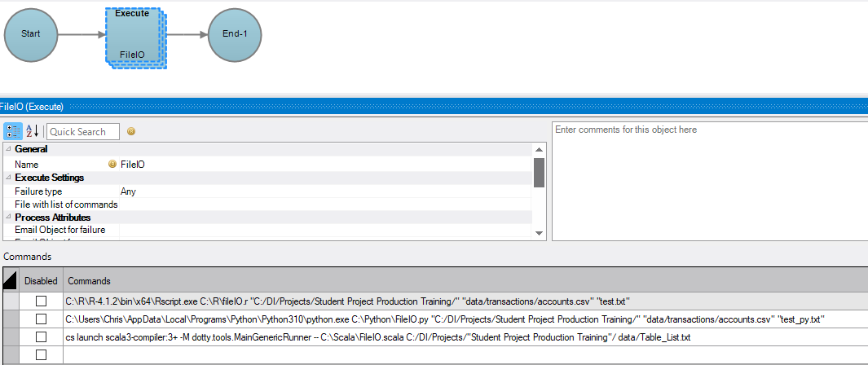Select the Execute FileIO step node

click(132, 34)
